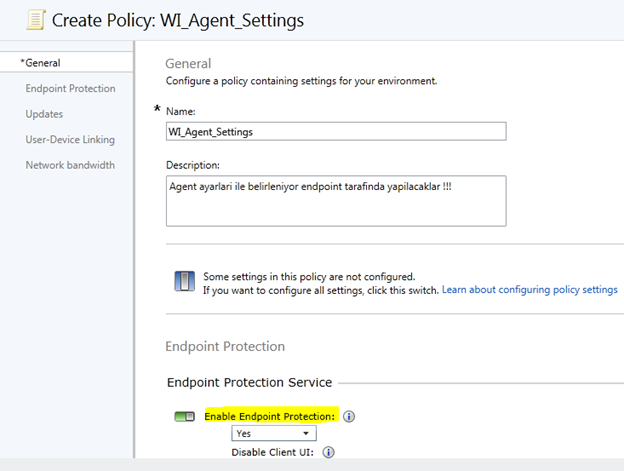Click the Disable Client UI label
The height and width of the screenshot is (471, 624).
(273, 452)
